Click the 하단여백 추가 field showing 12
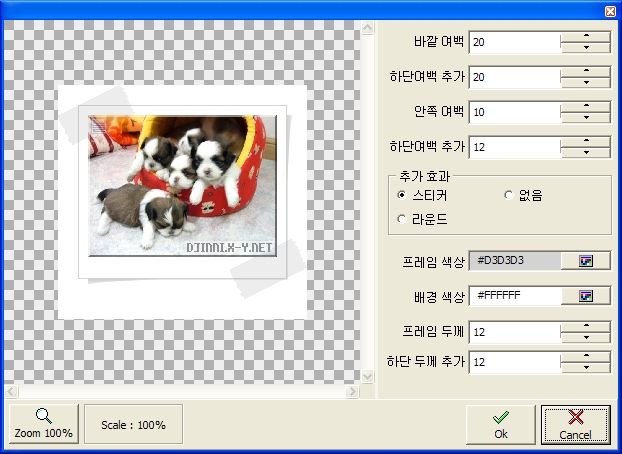Viewport: 622px width, 454px height. click(x=515, y=147)
